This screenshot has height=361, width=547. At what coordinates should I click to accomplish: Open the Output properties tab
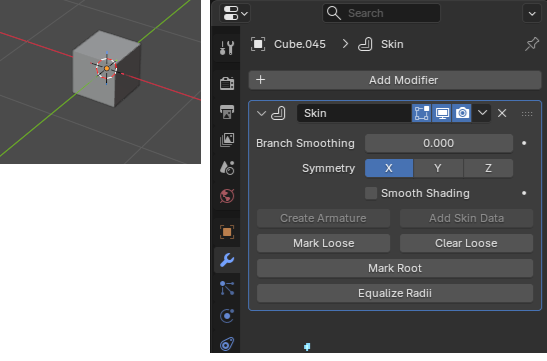(227, 112)
